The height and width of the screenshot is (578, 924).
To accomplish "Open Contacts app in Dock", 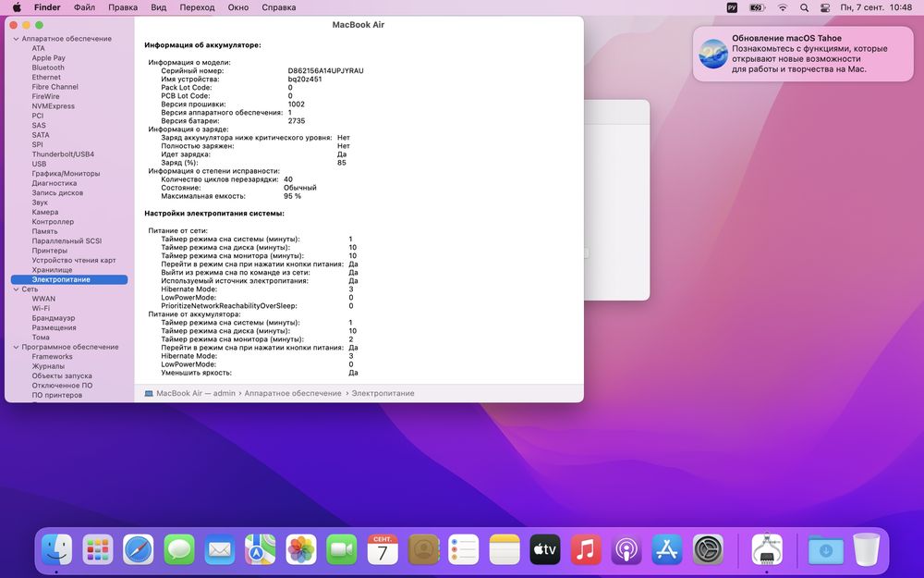I will [423, 549].
